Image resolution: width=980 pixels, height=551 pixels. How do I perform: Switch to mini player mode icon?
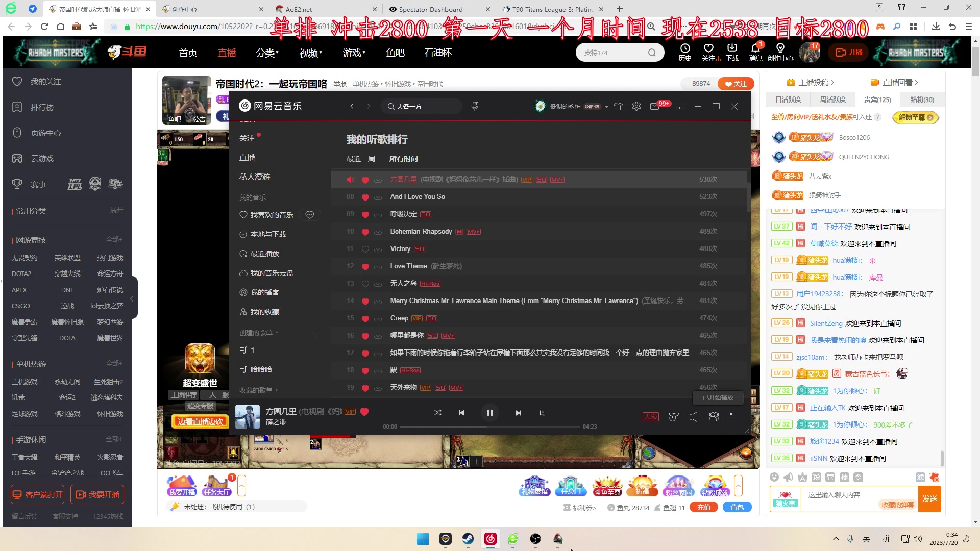(679, 106)
